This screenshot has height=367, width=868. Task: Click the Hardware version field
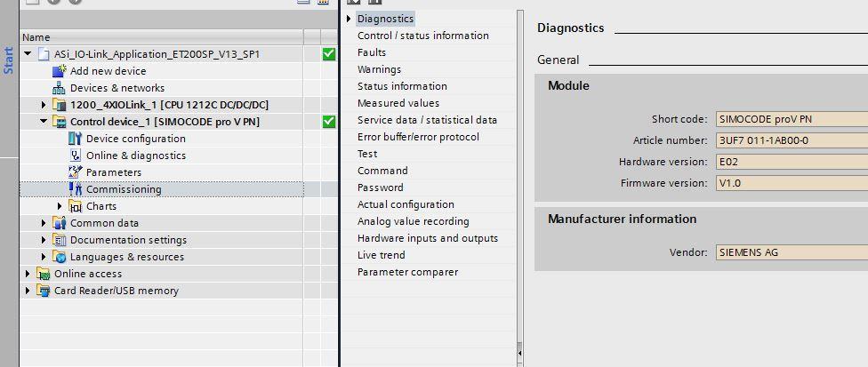click(792, 162)
